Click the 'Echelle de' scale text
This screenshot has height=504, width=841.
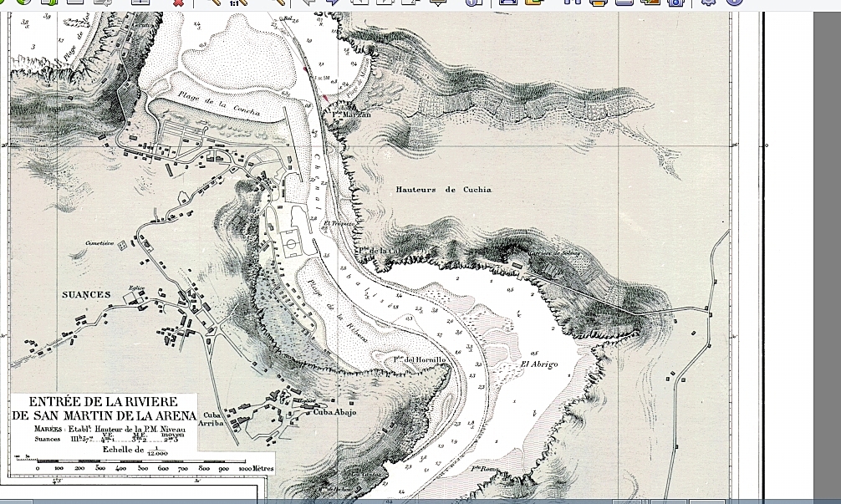pos(124,450)
